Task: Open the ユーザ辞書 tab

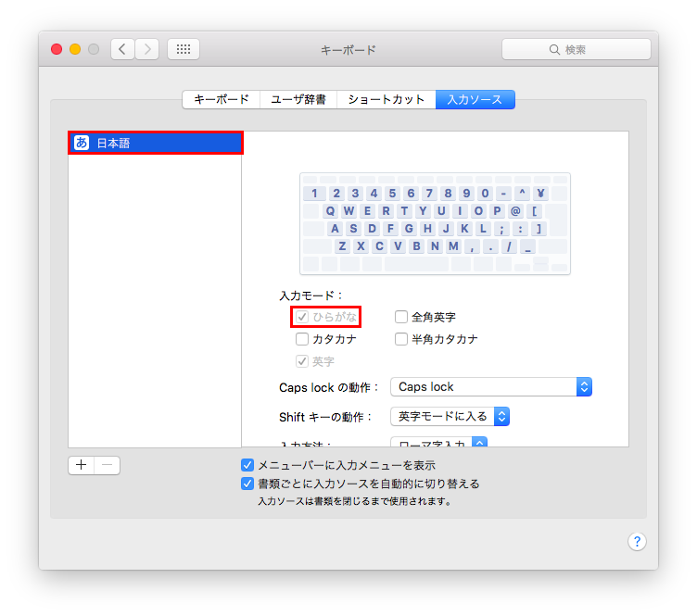Action: (298, 99)
